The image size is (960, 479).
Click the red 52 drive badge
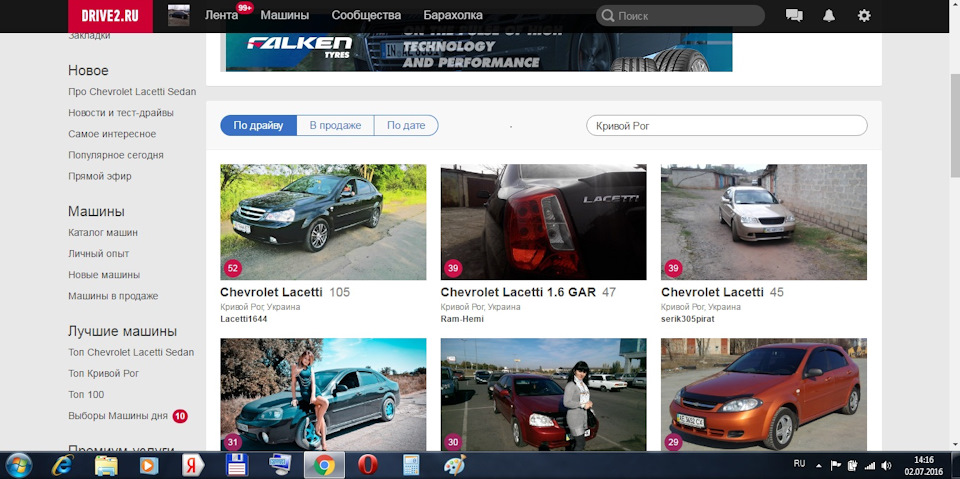click(x=232, y=268)
